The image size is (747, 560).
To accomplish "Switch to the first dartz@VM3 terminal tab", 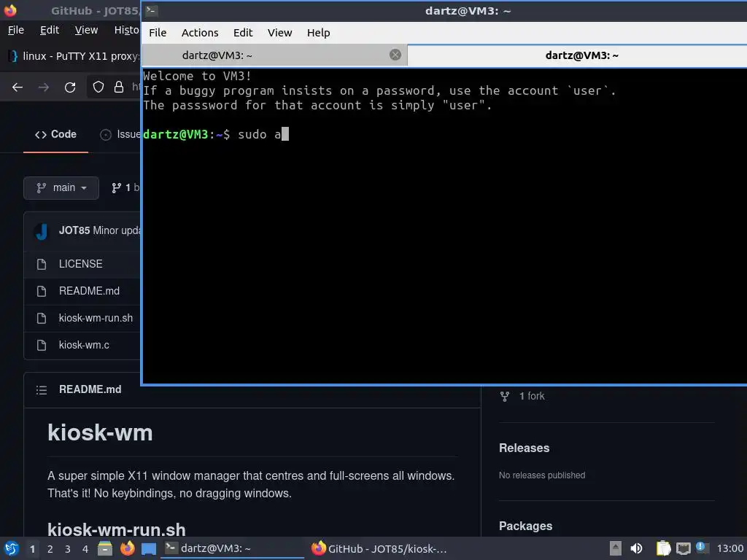I will [x=274, y=55].
